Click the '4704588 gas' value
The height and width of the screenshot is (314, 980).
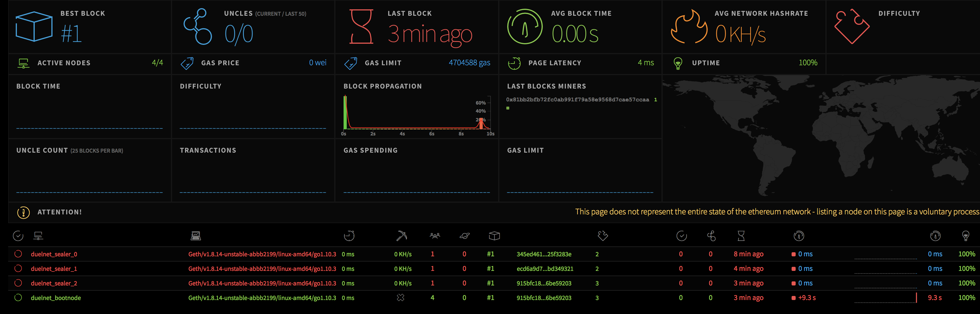pyautogui.click(x=470, y=63)
